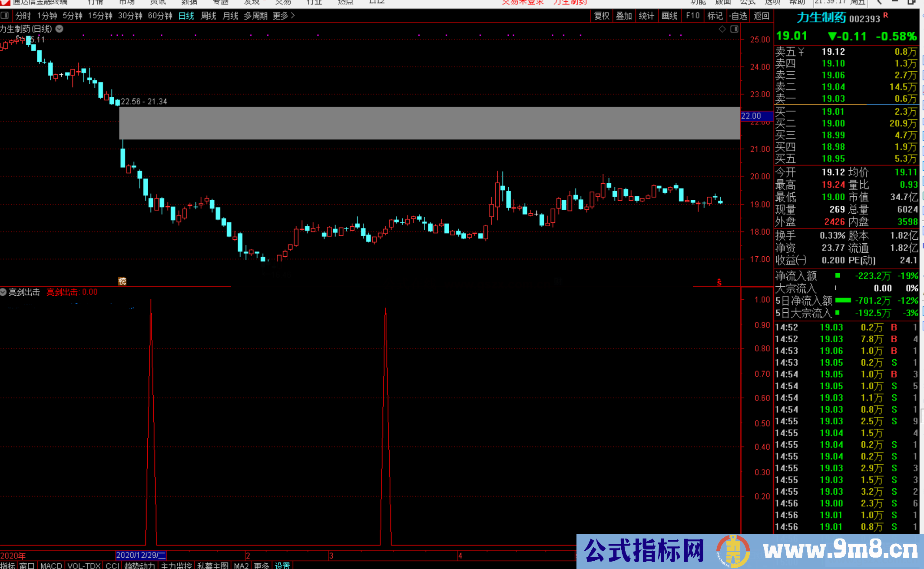This screenshot has width=924, height=569.
Task: Click the ¥ icon beside 卖五
Action: [x=801, y=52]
